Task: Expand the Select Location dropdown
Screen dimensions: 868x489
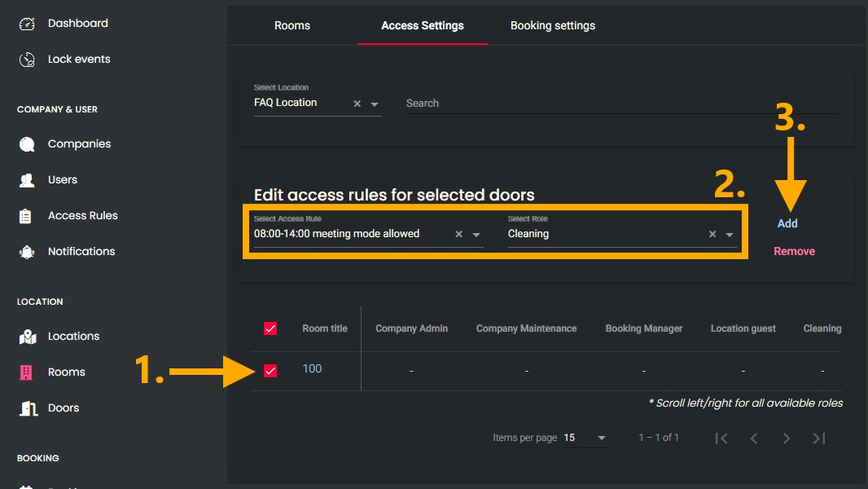Action: tap(375, 104)
